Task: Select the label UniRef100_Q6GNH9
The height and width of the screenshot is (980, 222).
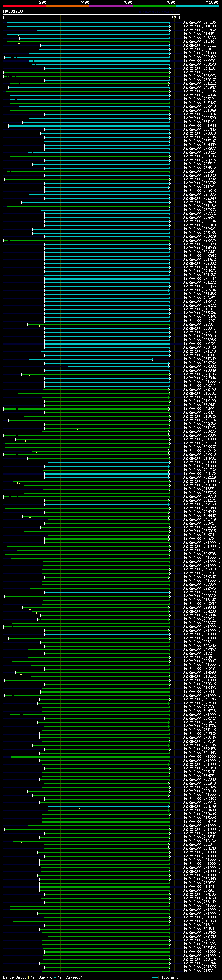Action: [199, 879]
